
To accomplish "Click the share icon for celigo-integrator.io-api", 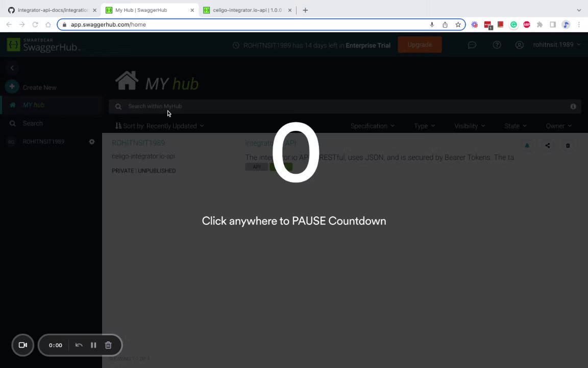I will [x=548, y=146].
